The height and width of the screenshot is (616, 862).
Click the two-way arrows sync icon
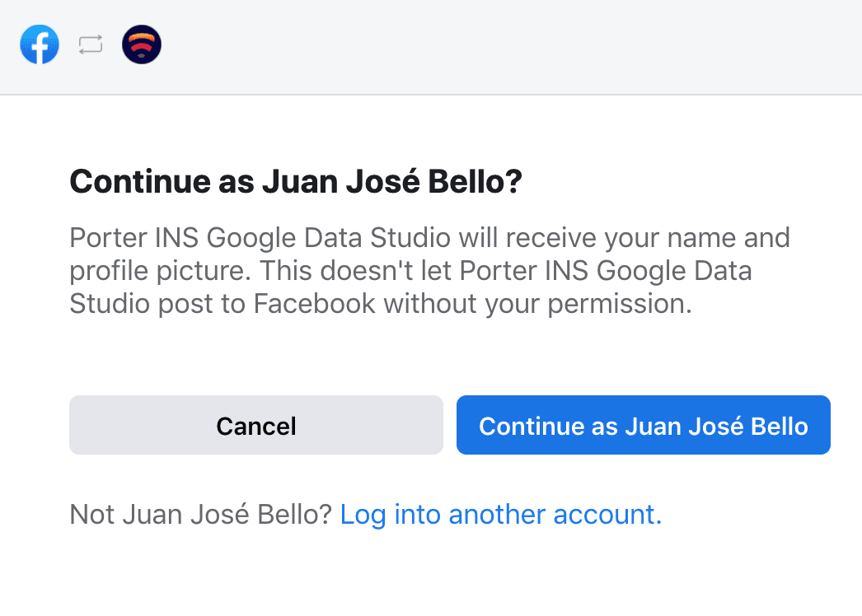pos(91,44)
